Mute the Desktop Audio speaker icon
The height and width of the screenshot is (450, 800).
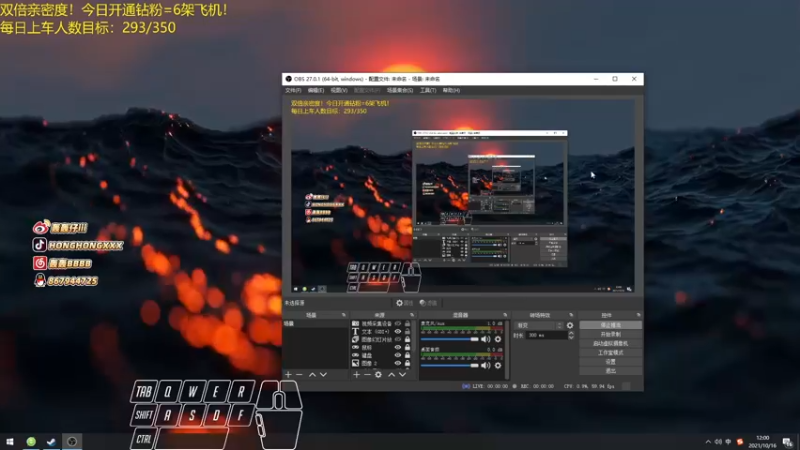[x=485, y=365]
